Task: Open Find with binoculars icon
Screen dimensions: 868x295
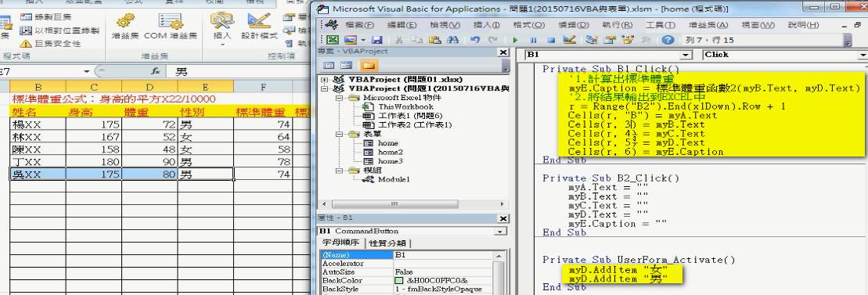Action: click(x=452, y=40)
